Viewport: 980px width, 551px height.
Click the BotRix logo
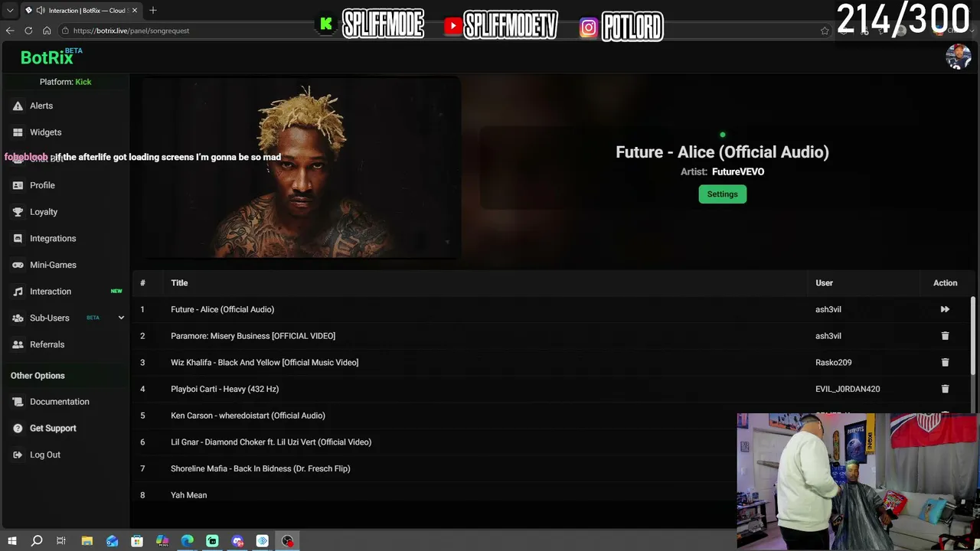[47, 57]
